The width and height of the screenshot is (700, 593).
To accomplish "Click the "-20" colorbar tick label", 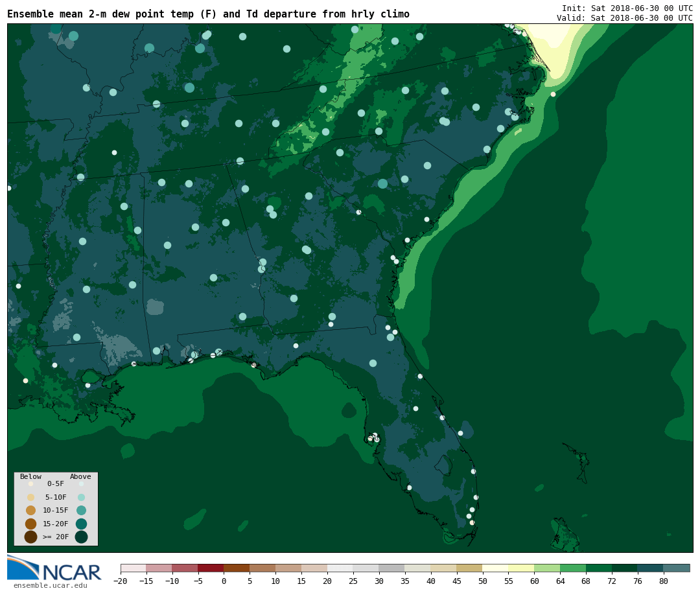I will tap(120, 581).
